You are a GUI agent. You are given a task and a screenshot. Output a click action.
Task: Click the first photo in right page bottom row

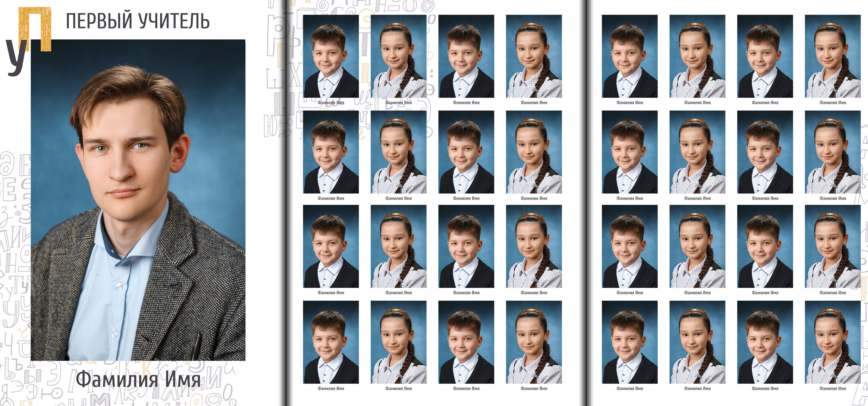click(630, 342)
